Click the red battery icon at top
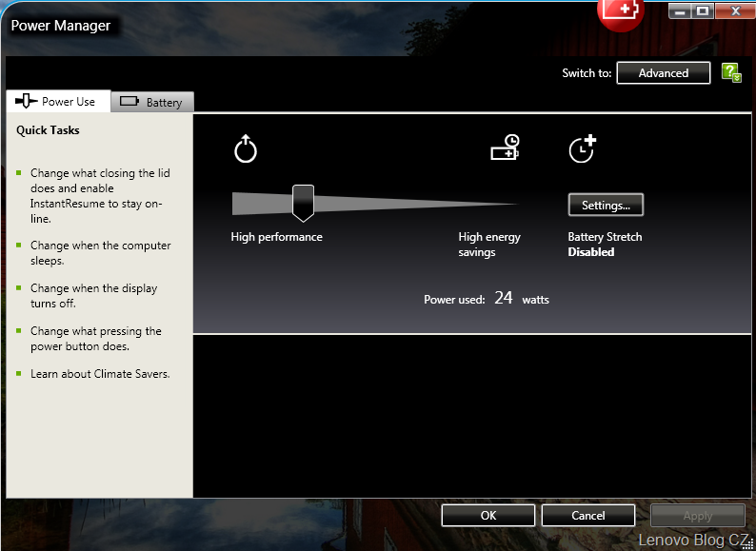 [621, 10]
